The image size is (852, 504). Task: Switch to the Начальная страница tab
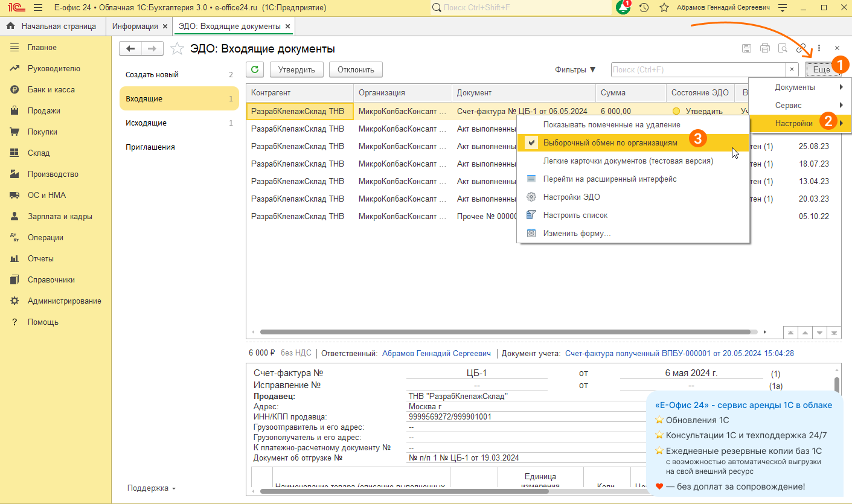[x=52, y=27]
